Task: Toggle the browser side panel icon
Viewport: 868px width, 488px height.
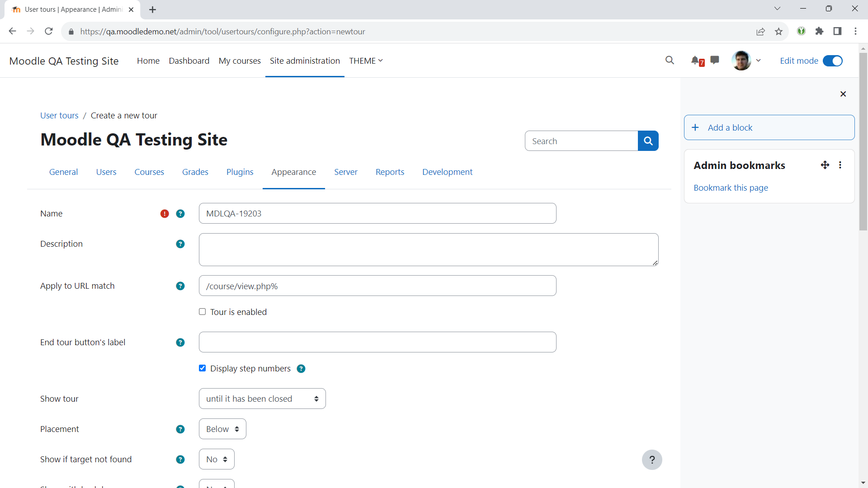Action: pos(837,31)
